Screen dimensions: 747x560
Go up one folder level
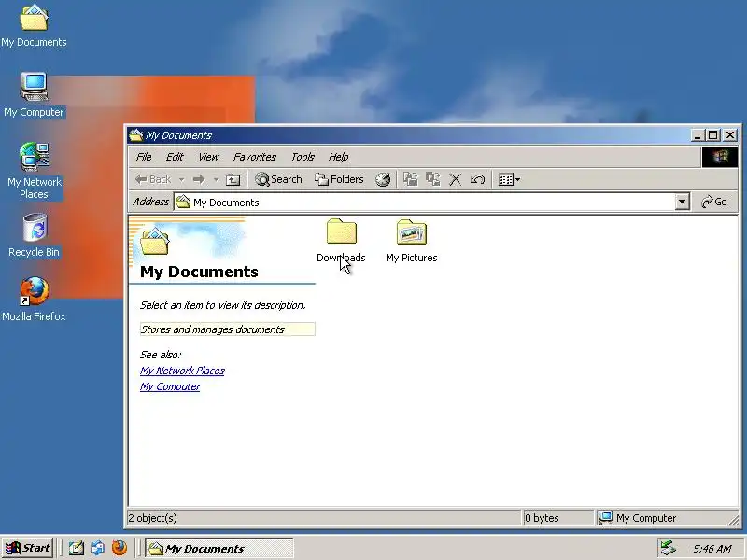(233, 179)
